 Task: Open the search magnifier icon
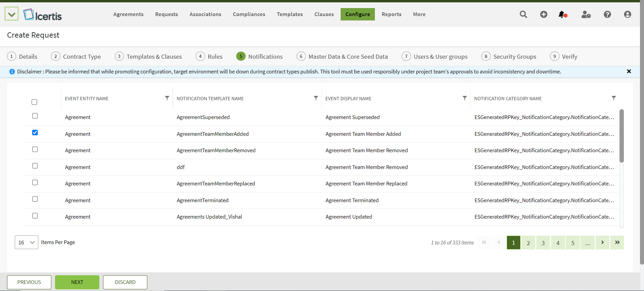pyautogui.click(x=523, y=14)
